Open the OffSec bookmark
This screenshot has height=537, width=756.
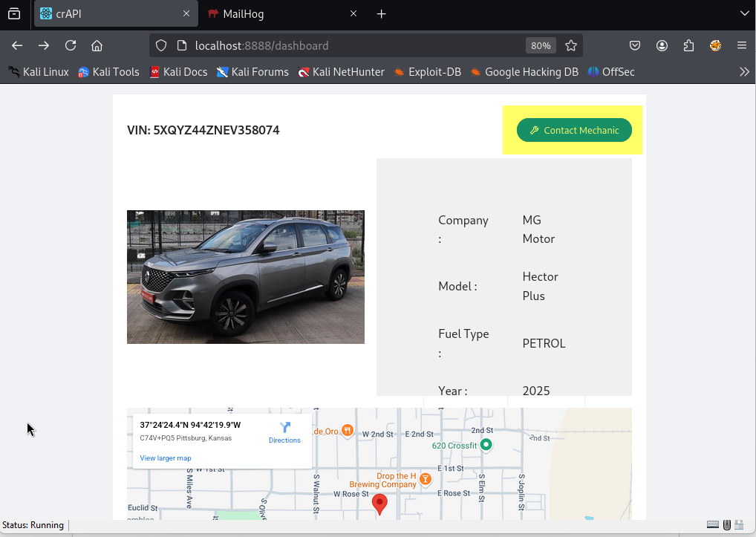tap(611, 72)
